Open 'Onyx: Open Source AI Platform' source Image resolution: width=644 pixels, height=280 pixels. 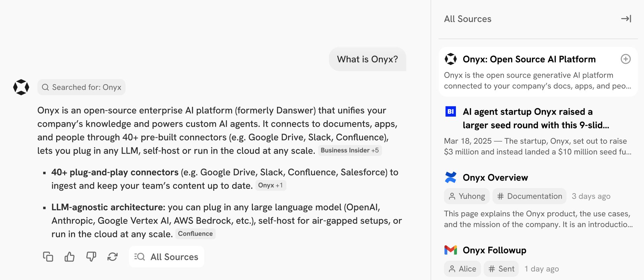click(x=529, y=59)
